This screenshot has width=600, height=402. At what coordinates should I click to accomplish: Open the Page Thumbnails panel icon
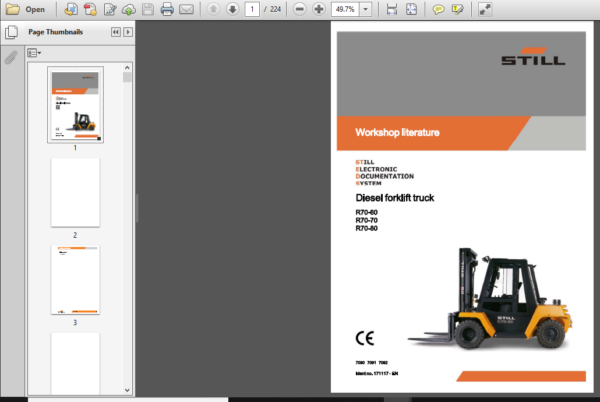coord(11,32)
